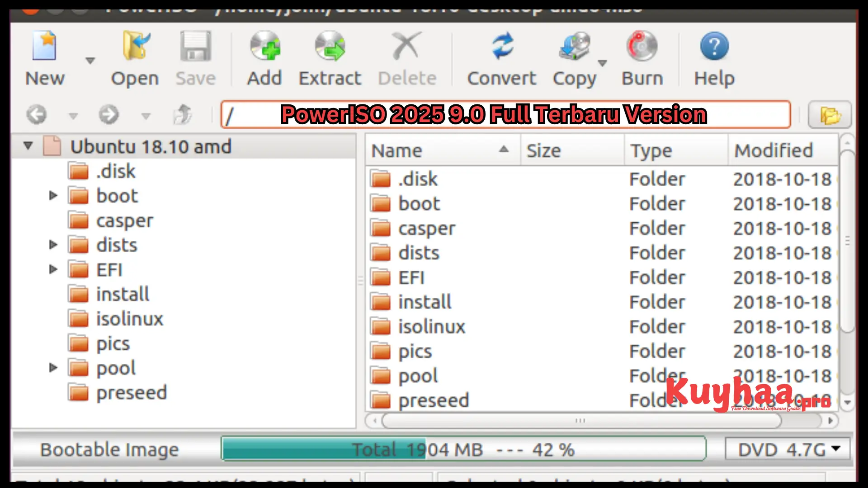Expand the pool folder in tree
The image size is (868, 488).
52,368
